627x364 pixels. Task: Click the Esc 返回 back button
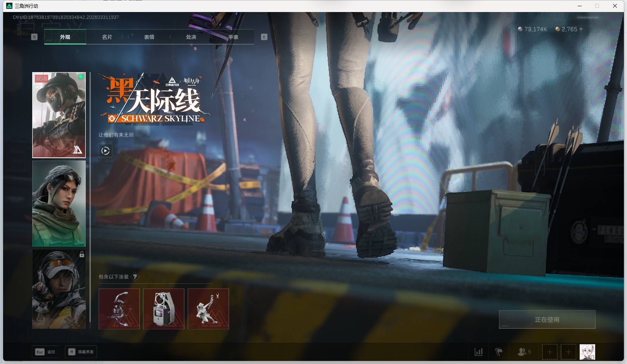[x=45, y=352]
